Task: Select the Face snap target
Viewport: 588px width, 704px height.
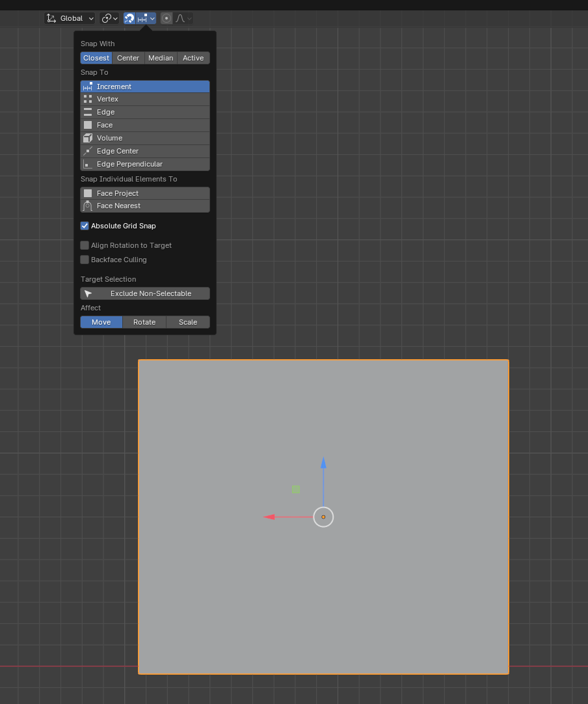Action: tap(144, 125)
